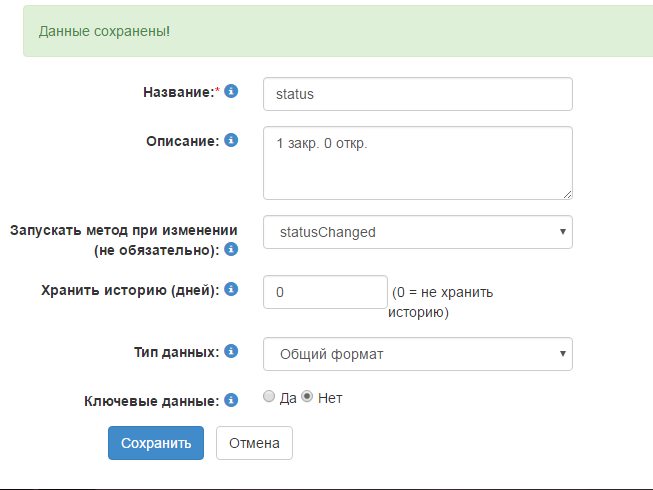This screenshot has width=653, height=490.
Task: Click into the Описание text area
Action: pyautogui.click(x=417, y=162)
